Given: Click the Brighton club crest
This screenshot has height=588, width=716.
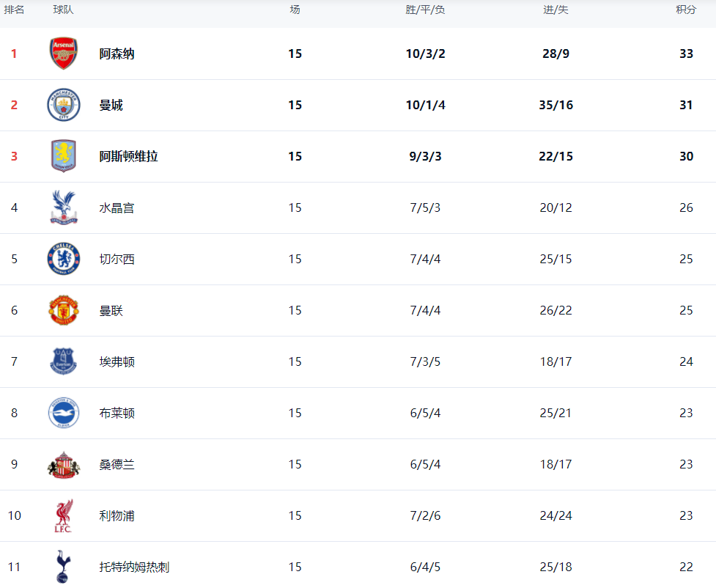Looking at the screenshot, I should pos(64,413).
